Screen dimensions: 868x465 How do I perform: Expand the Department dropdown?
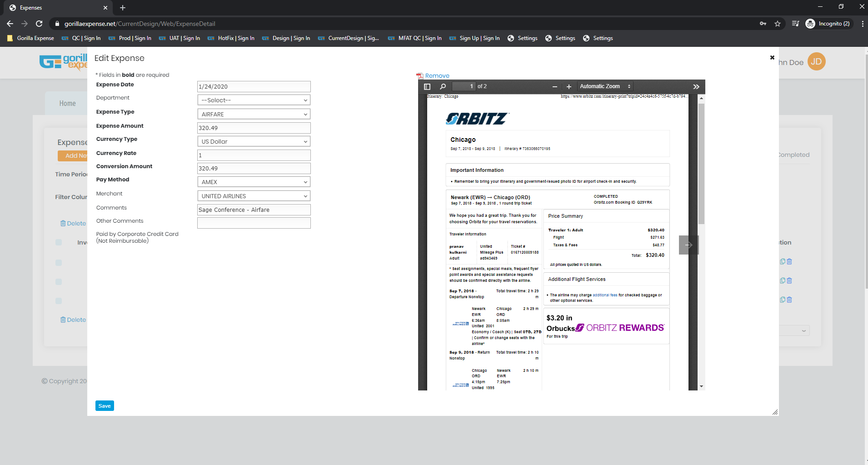(254, 100)
